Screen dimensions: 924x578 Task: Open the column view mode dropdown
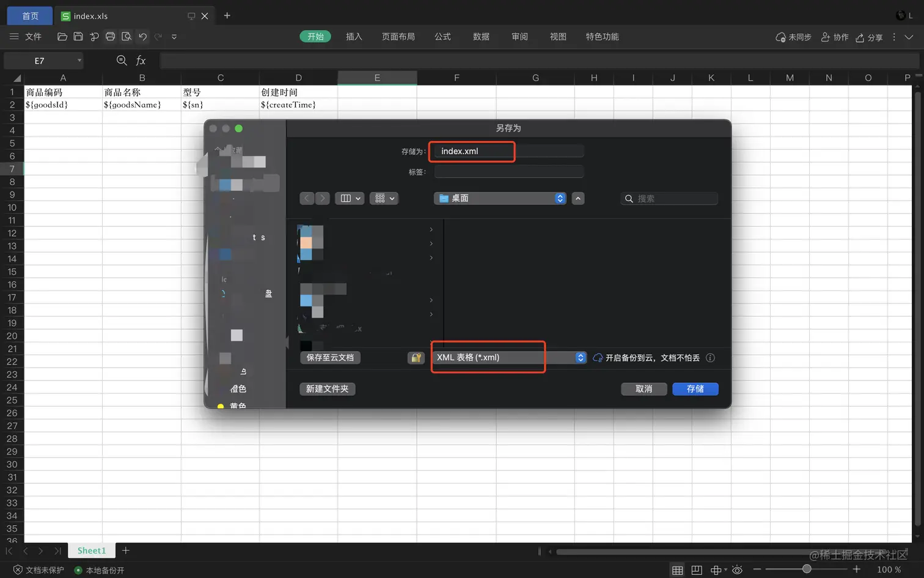point(350,198)
